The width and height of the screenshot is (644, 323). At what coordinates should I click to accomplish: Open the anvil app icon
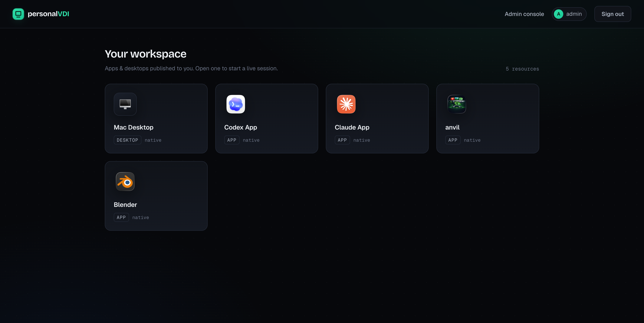pos(457,104)
